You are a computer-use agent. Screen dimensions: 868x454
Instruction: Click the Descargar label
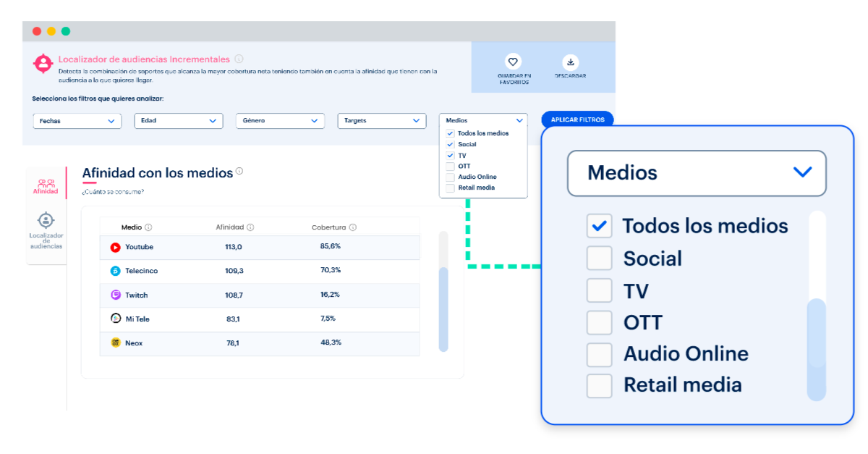tap(571, 75)
